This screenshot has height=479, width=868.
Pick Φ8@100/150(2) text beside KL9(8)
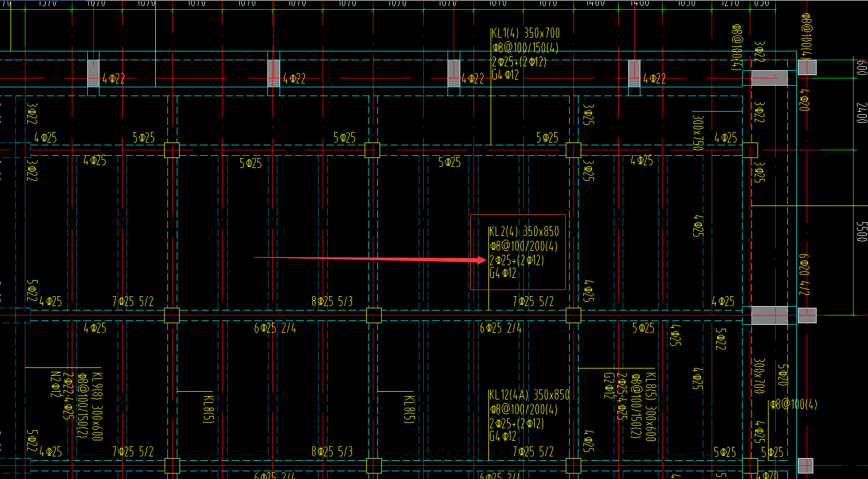click(x=83, y=406)
